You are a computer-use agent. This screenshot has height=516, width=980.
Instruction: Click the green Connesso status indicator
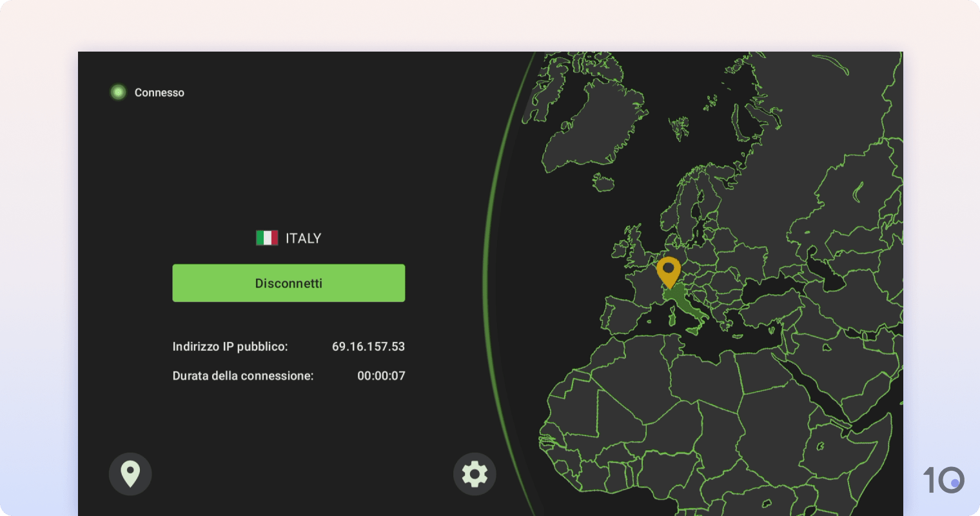pos(118,92)
